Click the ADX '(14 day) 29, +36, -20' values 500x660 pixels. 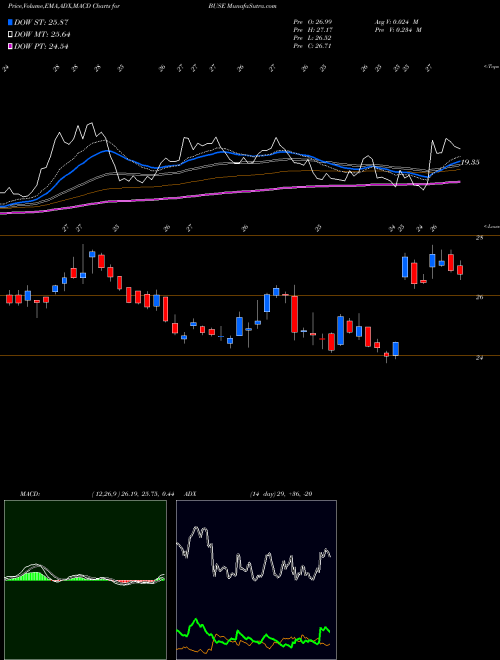(x=280, y=494)
